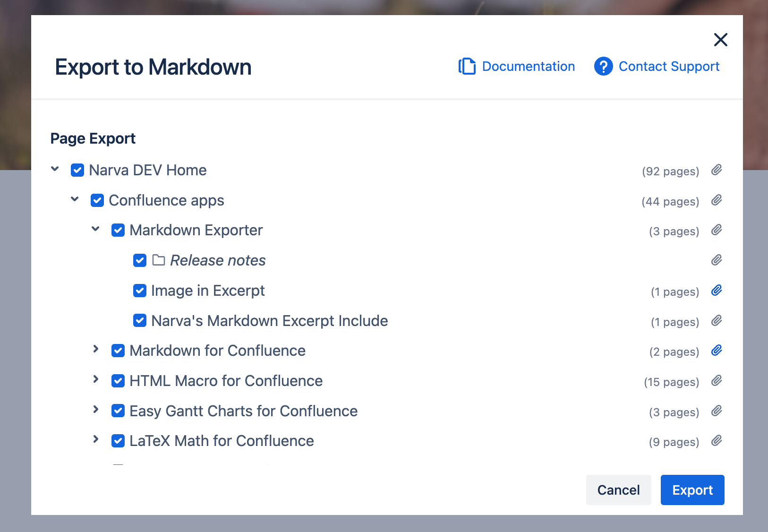Expand HTML Macro for Confluence pages
Screen dimensions: 768x532
click(96, 379)
